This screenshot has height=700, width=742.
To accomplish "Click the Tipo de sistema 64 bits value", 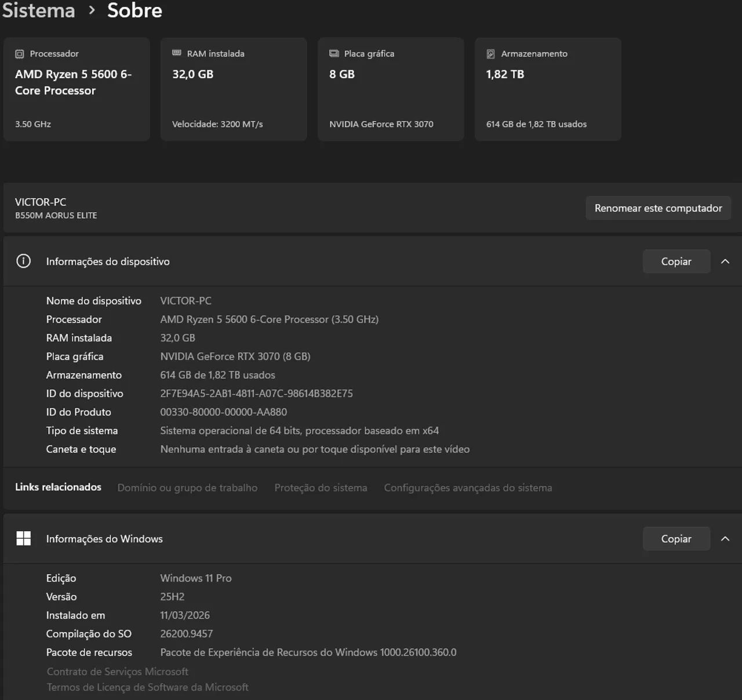I will 300,431.
